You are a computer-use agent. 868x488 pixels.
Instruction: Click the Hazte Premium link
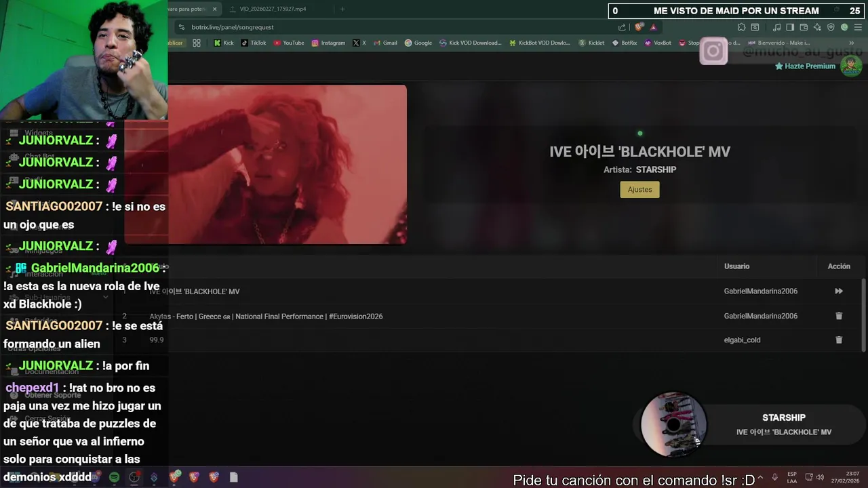(x=805, y=66)
